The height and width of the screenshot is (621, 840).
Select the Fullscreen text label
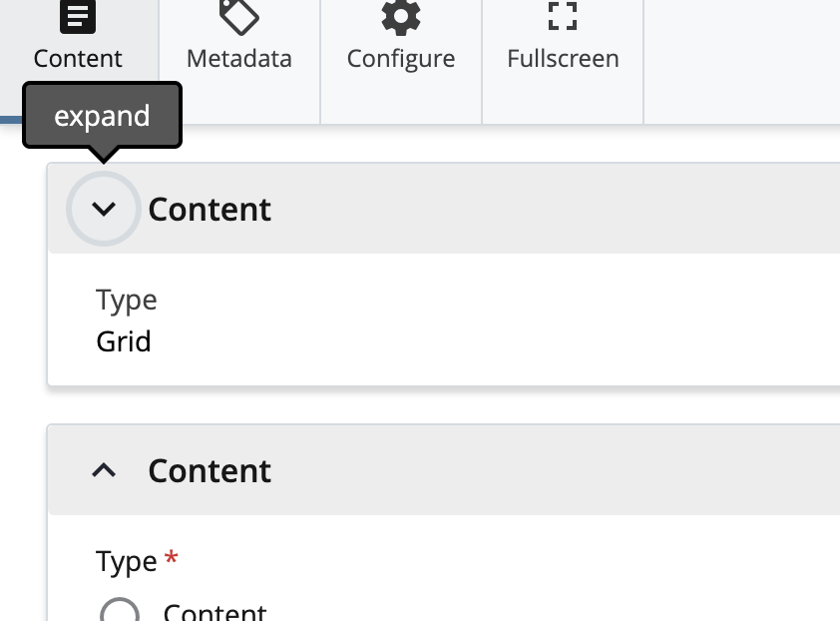[563, 59]
